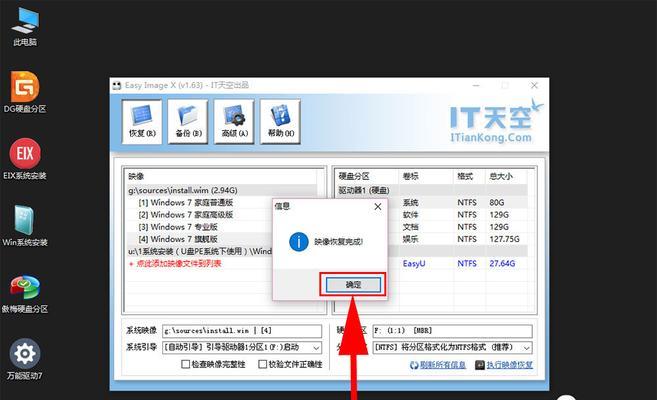
Task: Click the 系统映像 path input field
Action: coord(242,330)
